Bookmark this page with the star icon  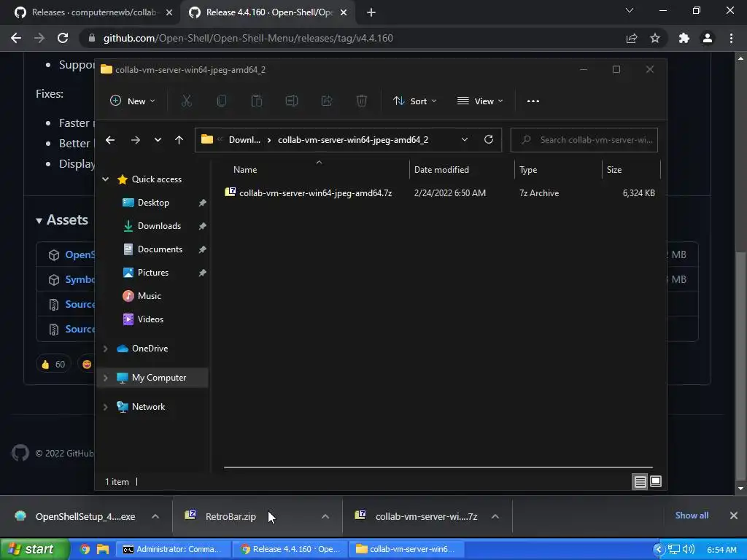pos(655,38)
